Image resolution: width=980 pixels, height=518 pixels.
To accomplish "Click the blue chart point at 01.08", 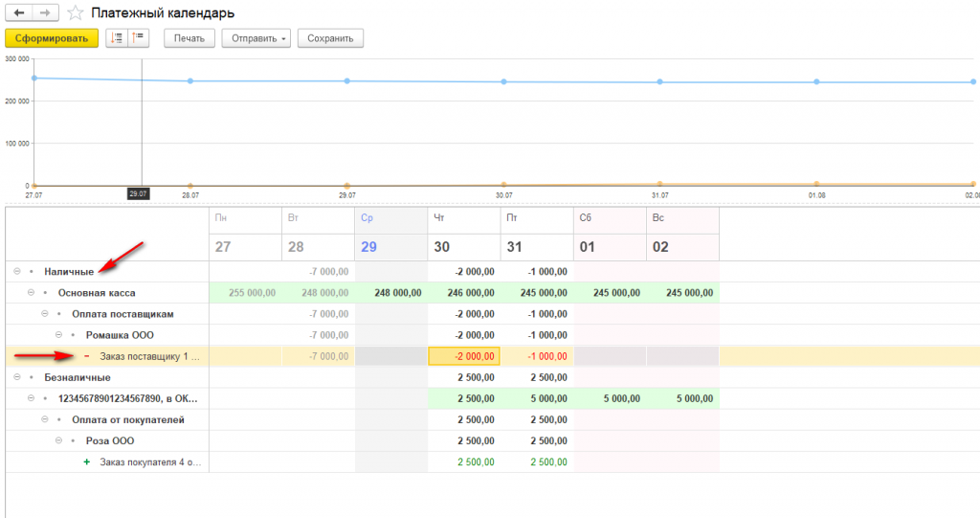I will [x=816, y=82].
